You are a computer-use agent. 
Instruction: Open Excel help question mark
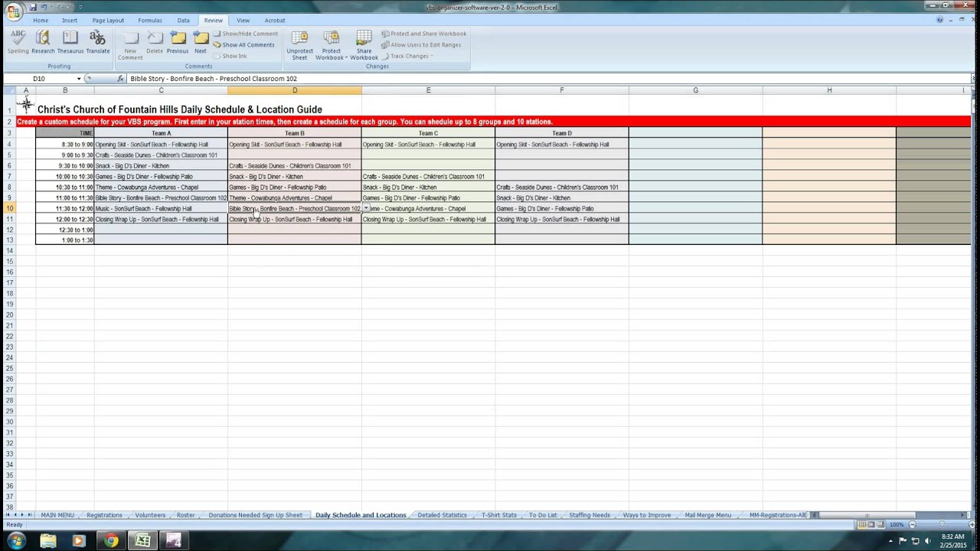pos(939,20)
